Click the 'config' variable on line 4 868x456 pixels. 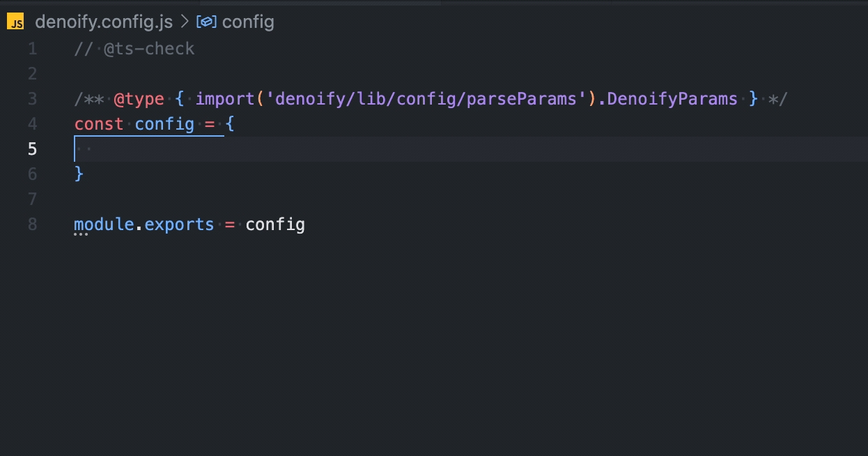(164, 124)
